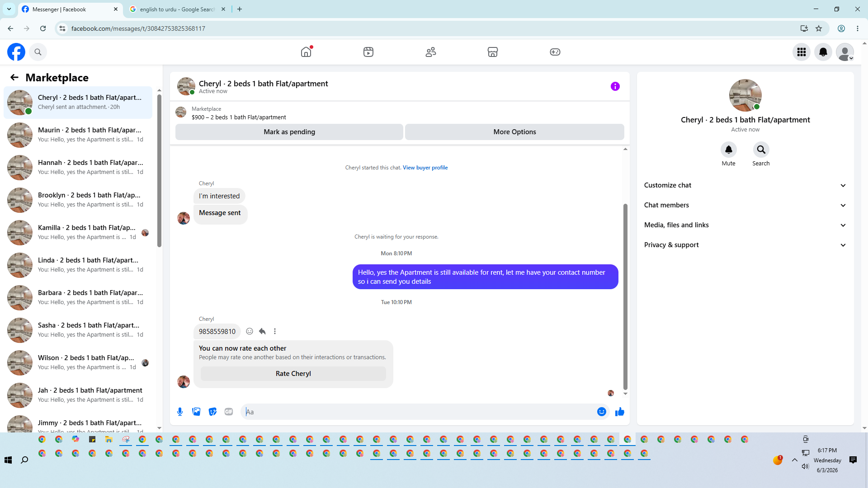Open the Reels video icon
This screenshot has width=868, height=488.
[368, 52]
